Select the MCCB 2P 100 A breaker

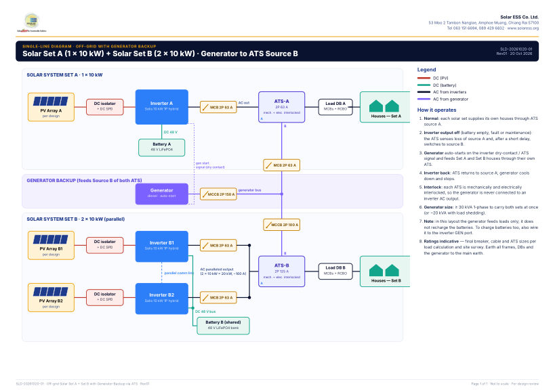coord(282,225)
